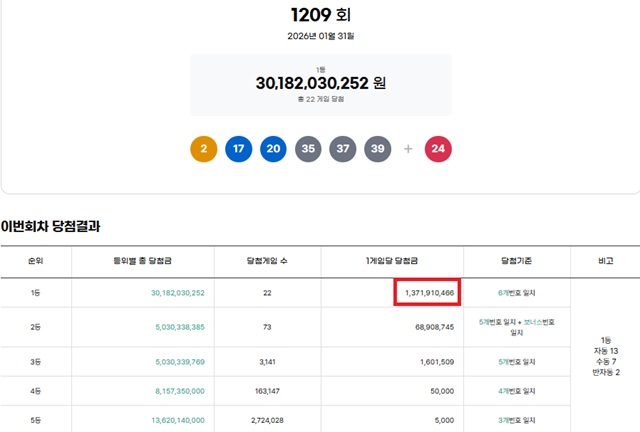Click the 4개번호 일치 criteria text
This screenshot has width=640, height=432.
516,392
